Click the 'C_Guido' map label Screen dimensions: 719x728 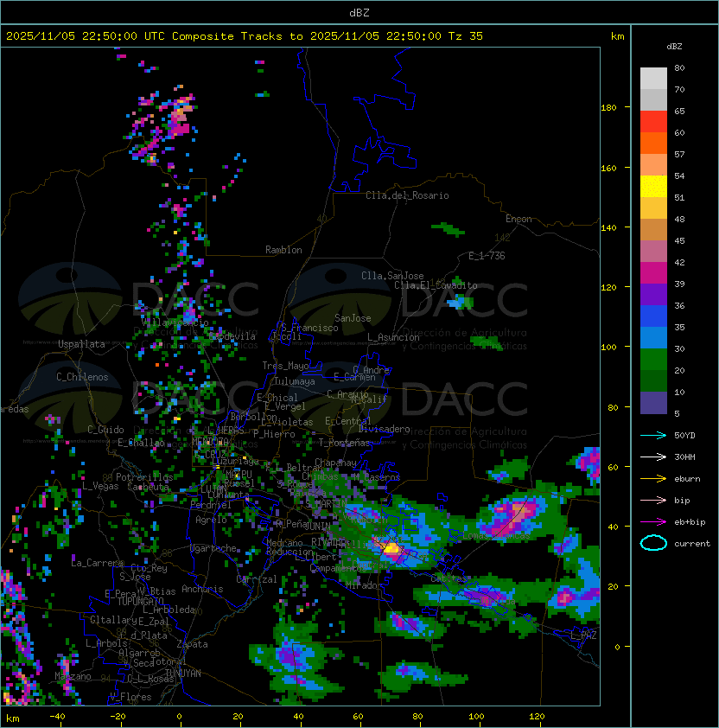pos(105,430)
